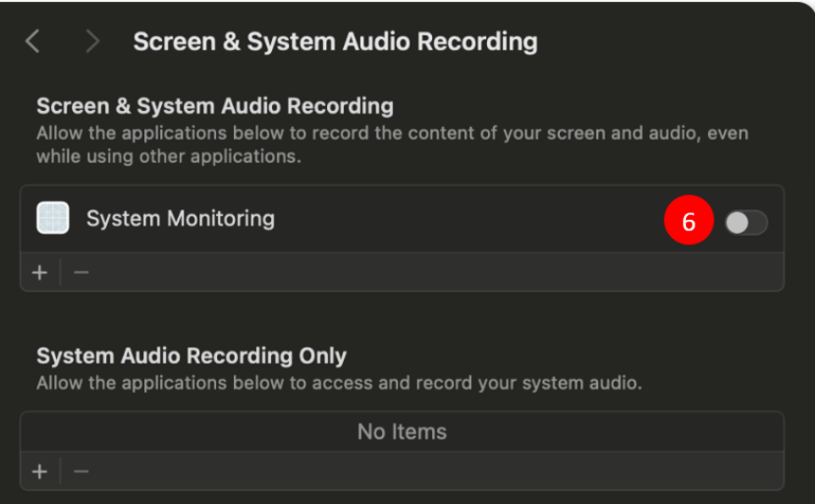Select the System Monitoring row label

click(180, 218)
